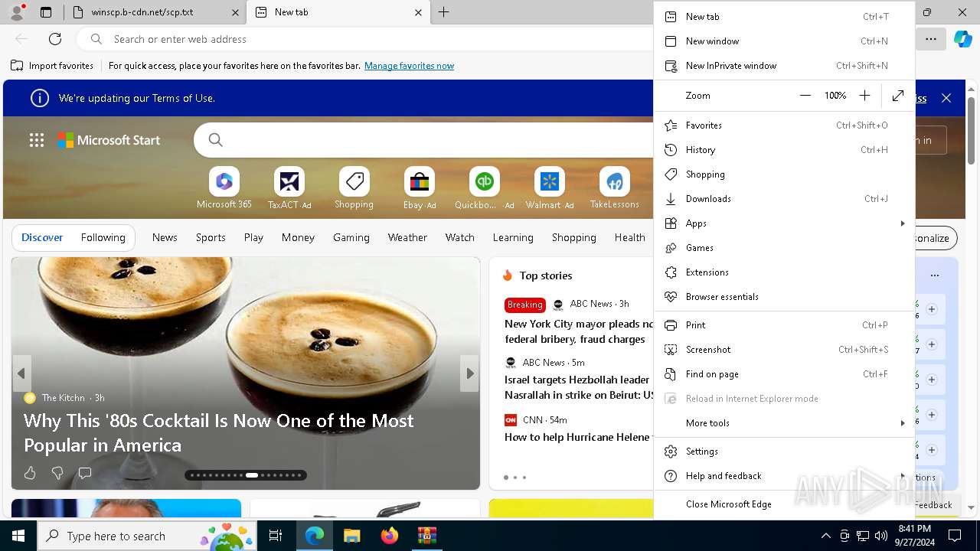Go to previous carousel story arrow
Image resolution: width=980 pixels, height=551 pixels.
(x=21, y=373)
